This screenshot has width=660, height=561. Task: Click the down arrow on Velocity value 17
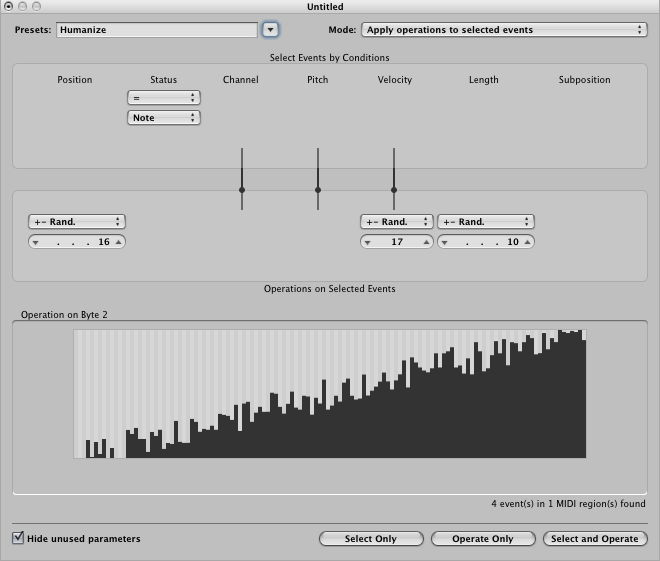click(x=367, y=242)
